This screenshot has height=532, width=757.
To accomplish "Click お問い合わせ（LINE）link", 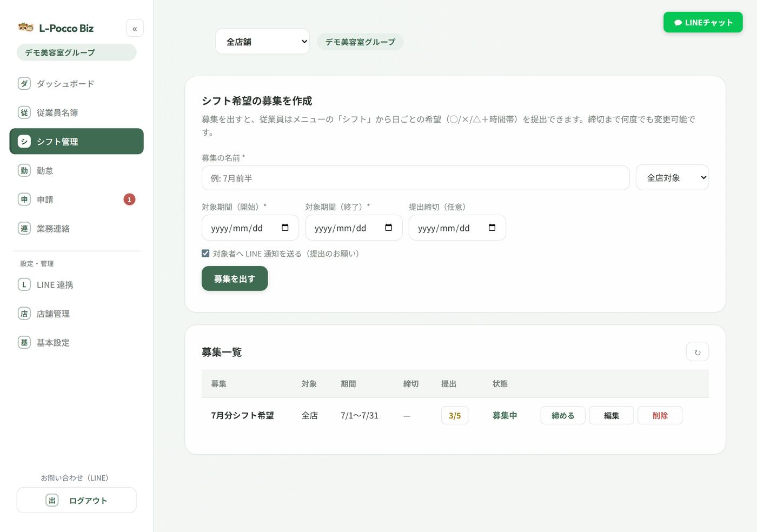I will click(x=76, y=478).
